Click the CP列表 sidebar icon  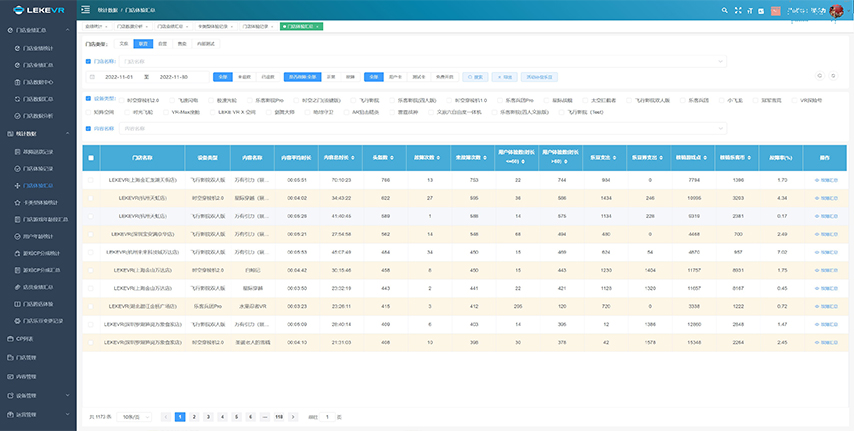point(10,338)
